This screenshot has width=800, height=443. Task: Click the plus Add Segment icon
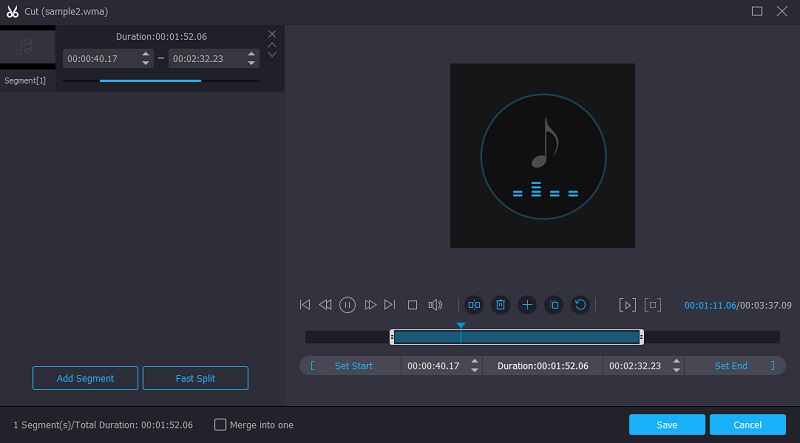(528, 305)
